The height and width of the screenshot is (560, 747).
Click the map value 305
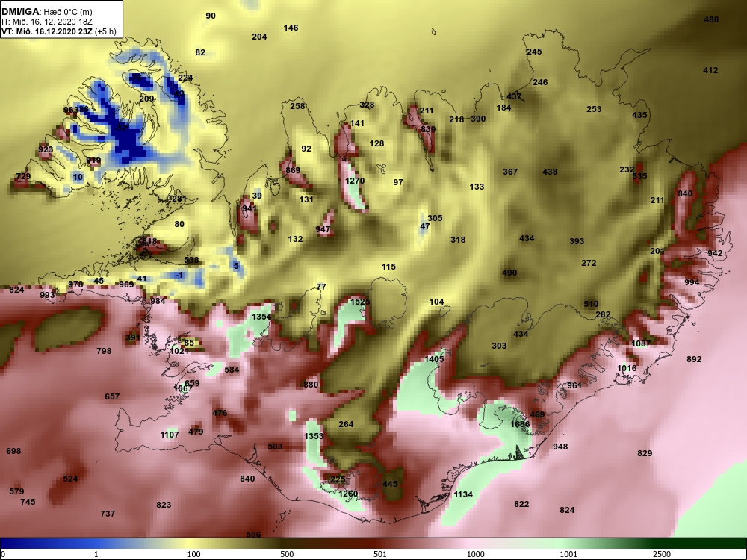point(435,218)
